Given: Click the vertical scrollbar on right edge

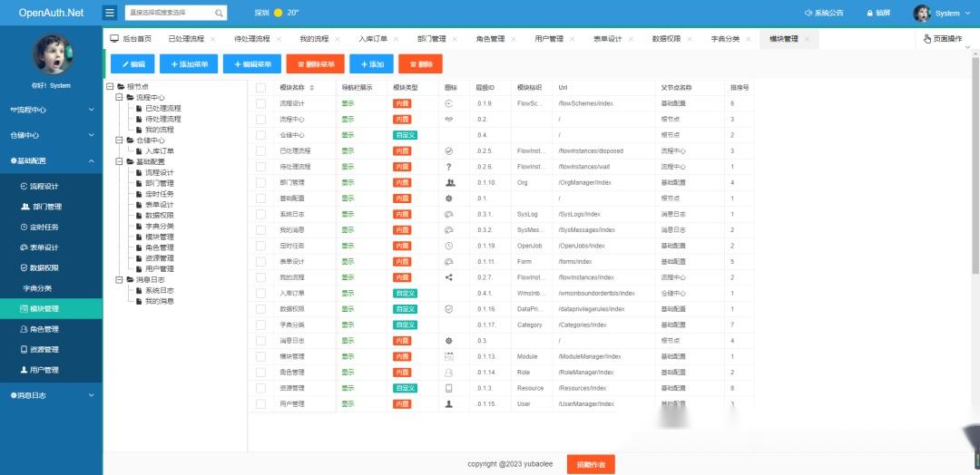Looking at the screenshot, I should (975, 165).
